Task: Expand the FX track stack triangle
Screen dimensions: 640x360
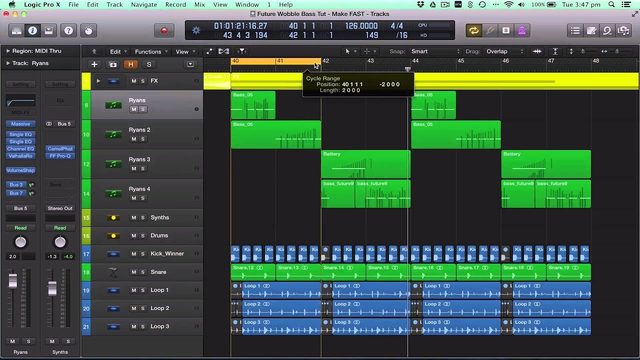Action: tap(98, 81)
